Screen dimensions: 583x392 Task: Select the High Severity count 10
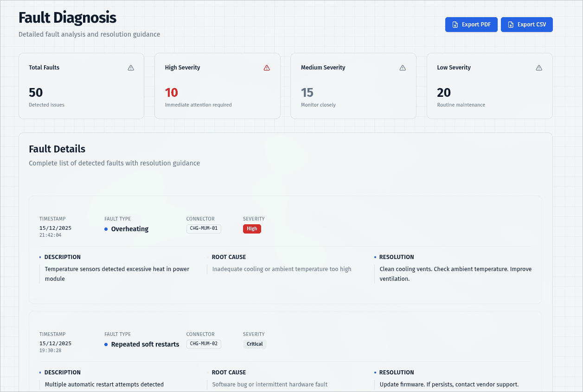(172, 92)
